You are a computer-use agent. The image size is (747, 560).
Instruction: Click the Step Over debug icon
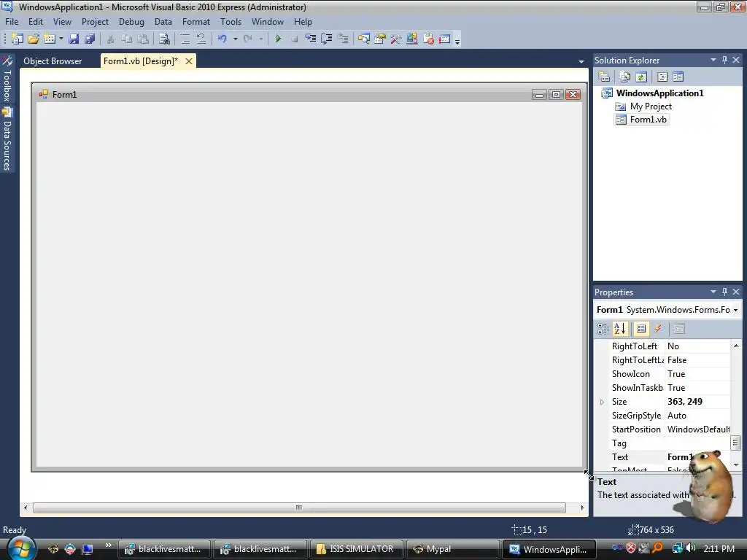click(x=327, y=39)
